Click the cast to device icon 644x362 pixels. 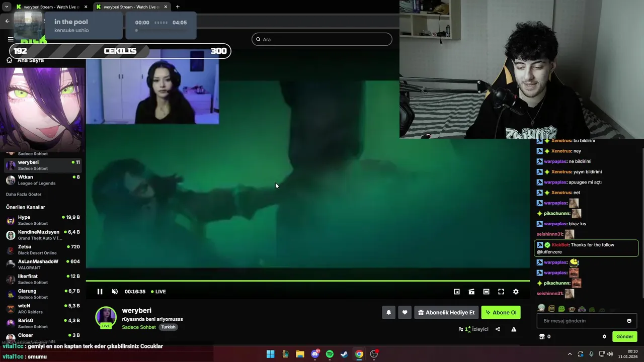[471, 292]
